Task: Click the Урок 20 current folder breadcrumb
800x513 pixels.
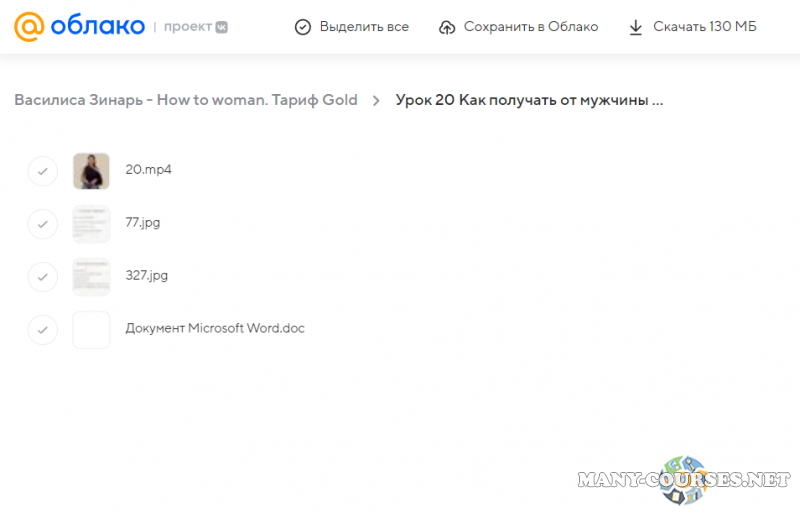Action: click(529, 100)
